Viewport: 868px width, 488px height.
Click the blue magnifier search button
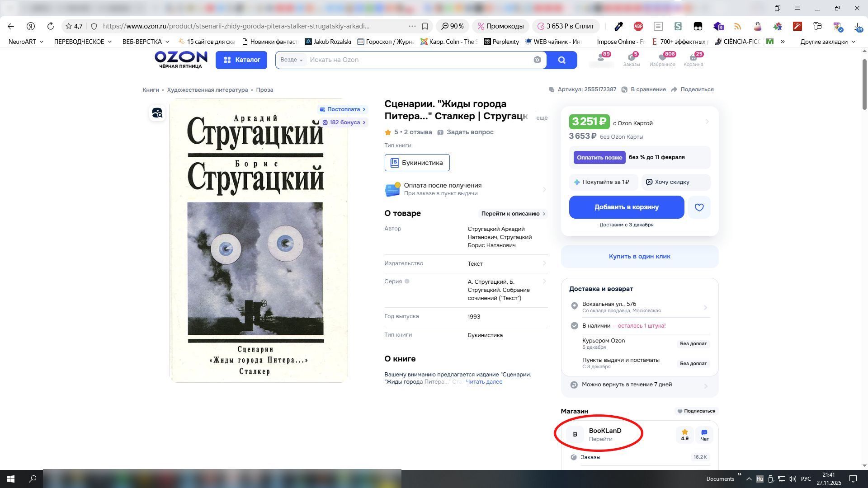(x=561, y=60)
